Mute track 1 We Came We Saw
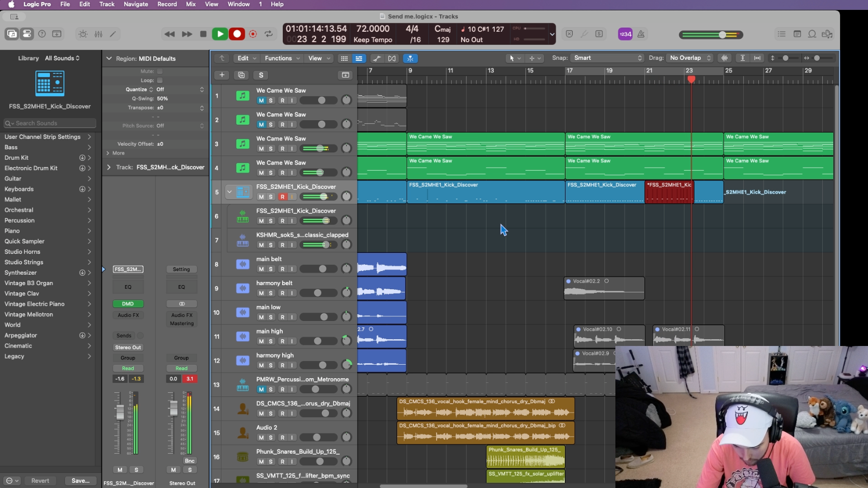 point(261,100)
